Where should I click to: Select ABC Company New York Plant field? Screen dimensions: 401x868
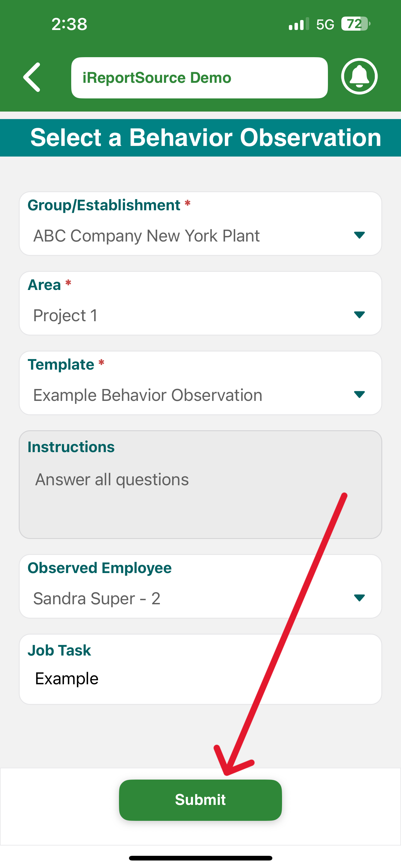pos(200,224)
